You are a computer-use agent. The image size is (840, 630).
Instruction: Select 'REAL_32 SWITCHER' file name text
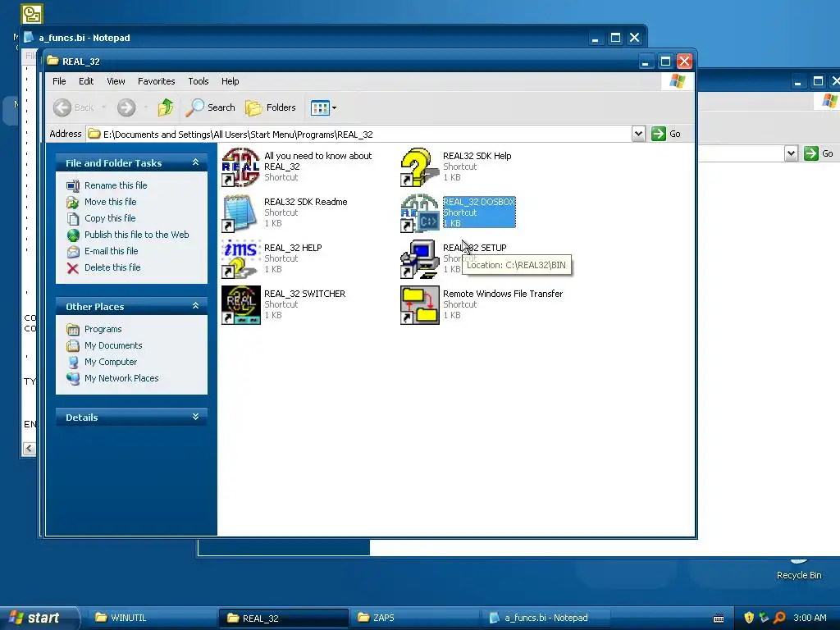tap(305, 294)
